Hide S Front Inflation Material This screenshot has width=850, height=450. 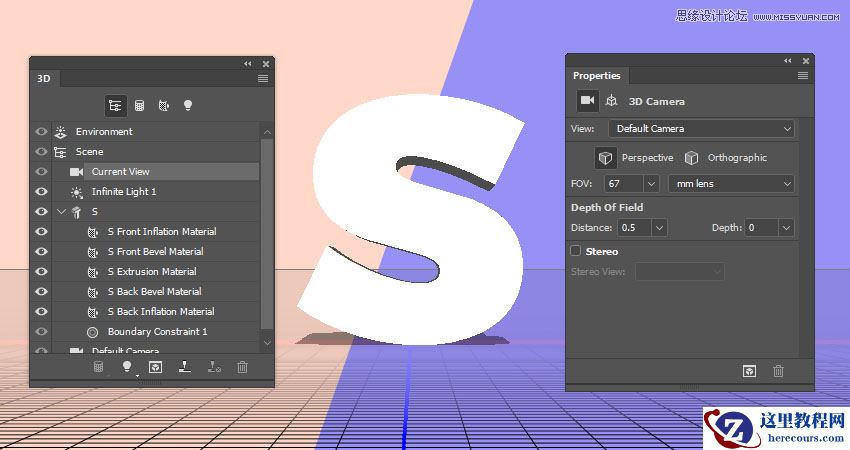(41, 232)
